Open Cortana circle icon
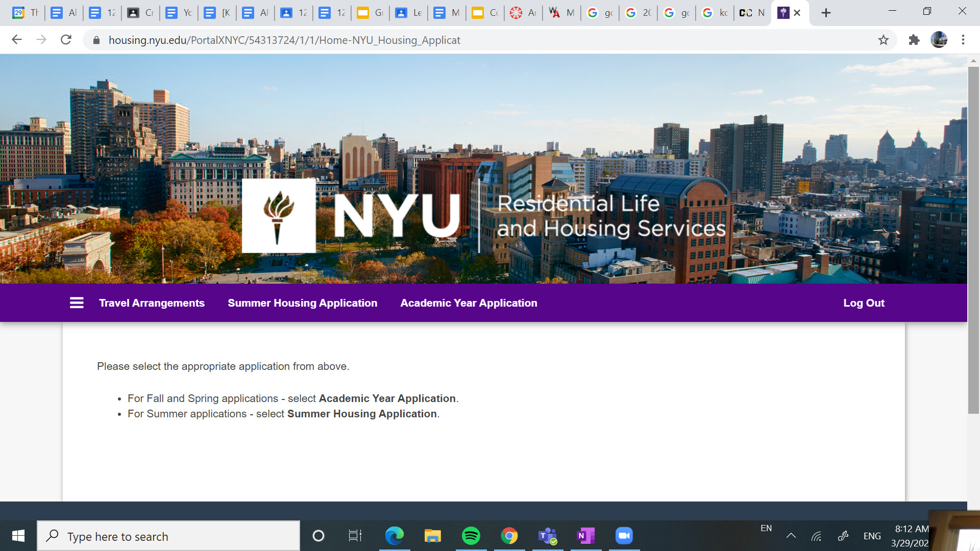Screen dimensions: 980x551 tap(318, 536)
